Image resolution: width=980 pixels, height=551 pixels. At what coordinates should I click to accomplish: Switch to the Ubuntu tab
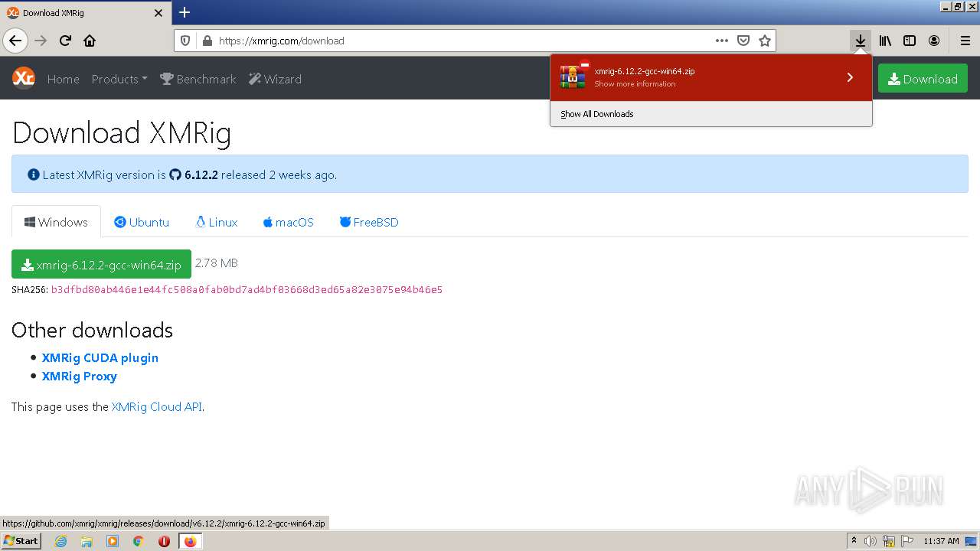pyautogui.click(x=142, y=222)
